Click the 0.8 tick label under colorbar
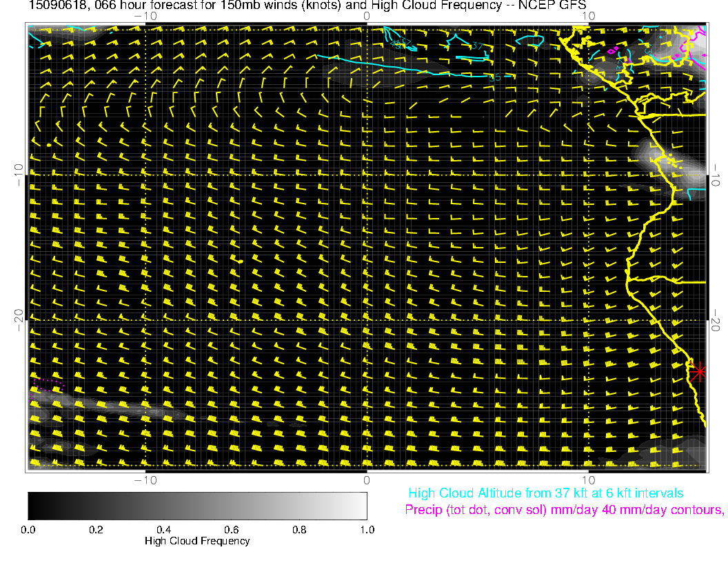728x563 pixels. coord(299,529)
